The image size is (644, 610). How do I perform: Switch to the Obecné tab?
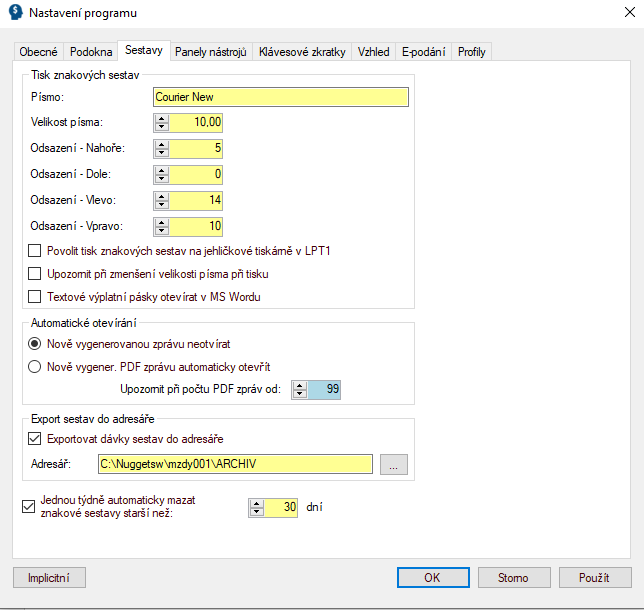pos(40,52)
